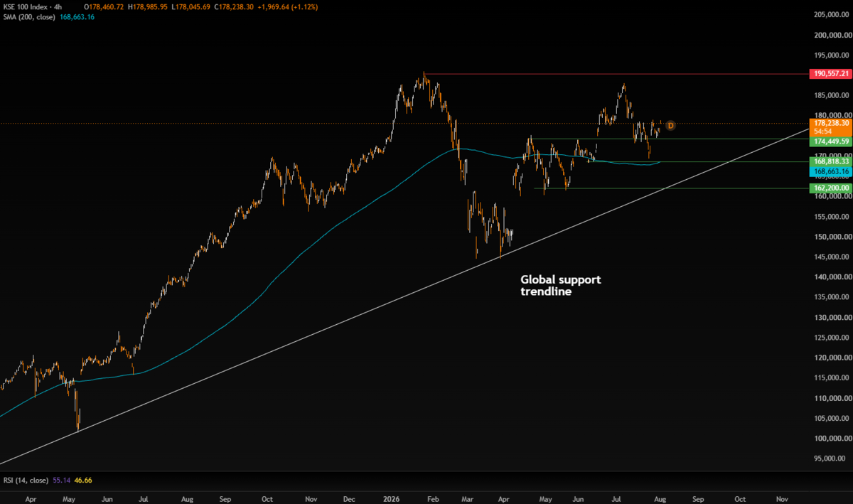Click the SMA legend value 168,663.16 top-left
Screen dimensions: 853x504
[x=78, y=16]
